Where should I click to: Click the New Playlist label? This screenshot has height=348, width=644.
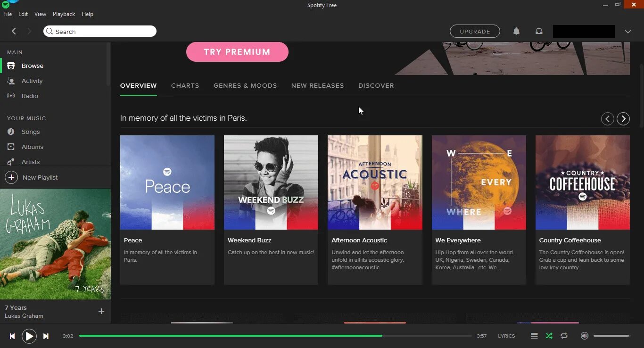40,178
